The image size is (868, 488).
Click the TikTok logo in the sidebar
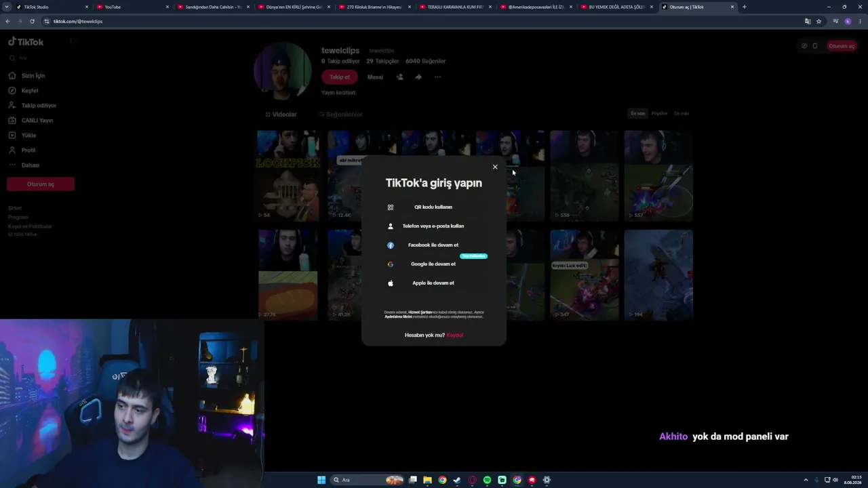click(26, 42)
